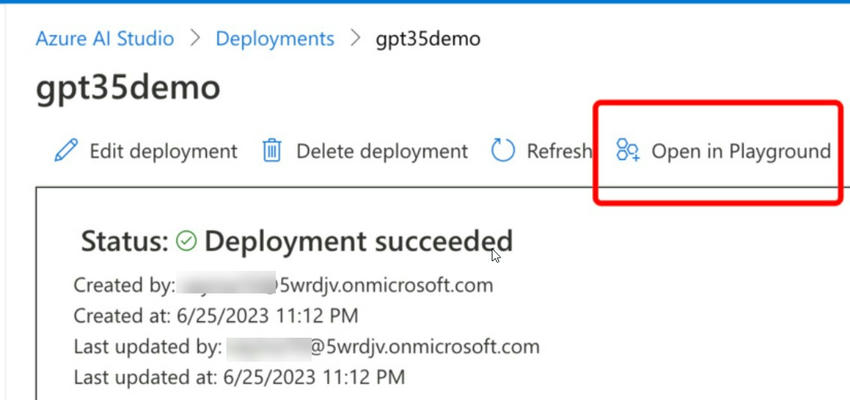Click the pencil icon for Edit deployment
This screenshot has width=850, height=400.
(66, 151)
